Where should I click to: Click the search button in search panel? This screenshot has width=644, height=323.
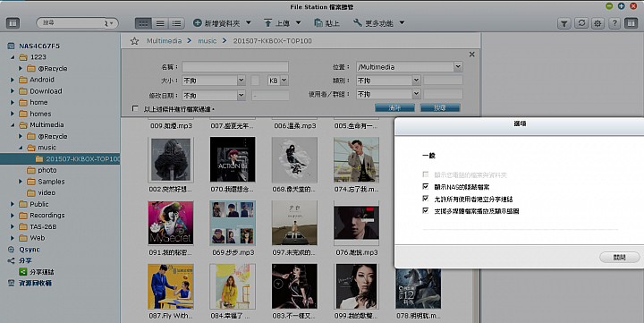tap(440, 107)
